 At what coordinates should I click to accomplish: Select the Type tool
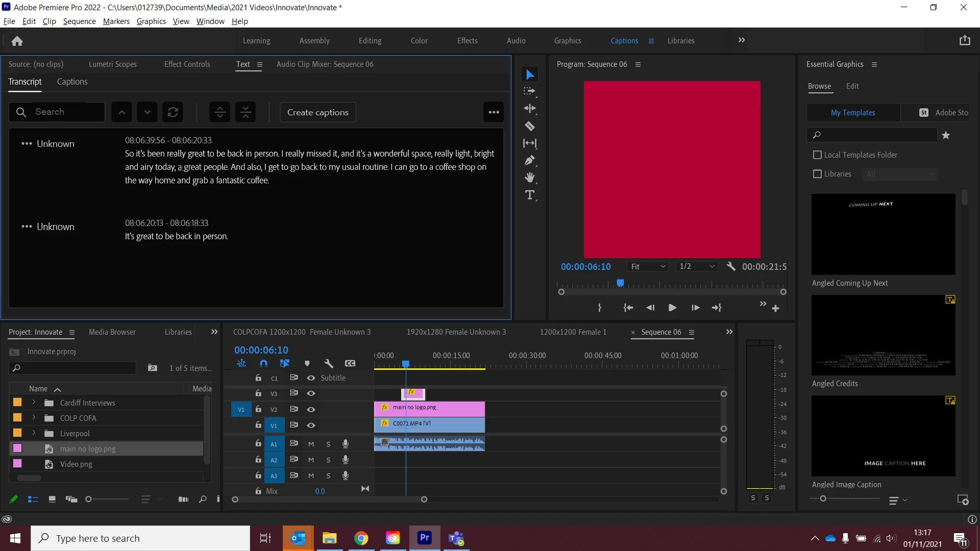pos(530,195)
